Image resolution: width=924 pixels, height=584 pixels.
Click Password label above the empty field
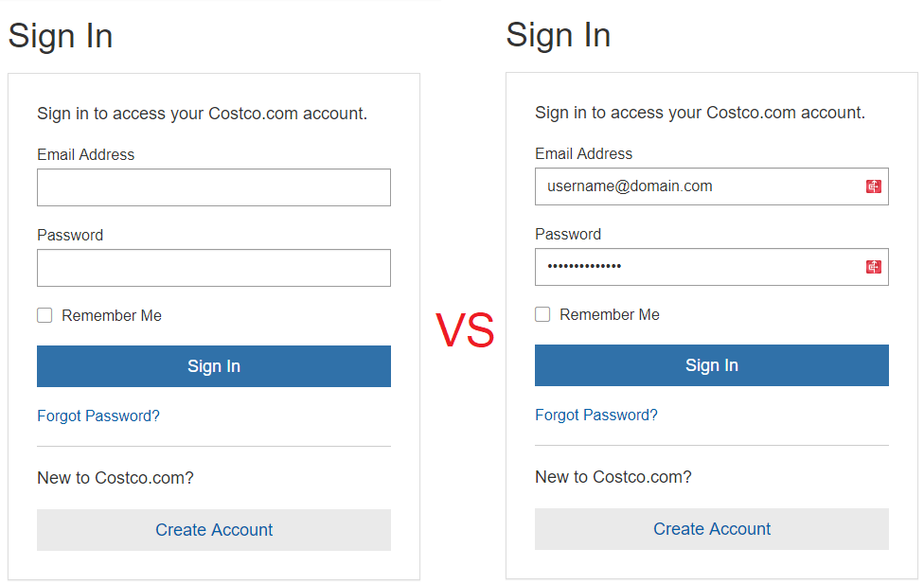pos(70,235)
